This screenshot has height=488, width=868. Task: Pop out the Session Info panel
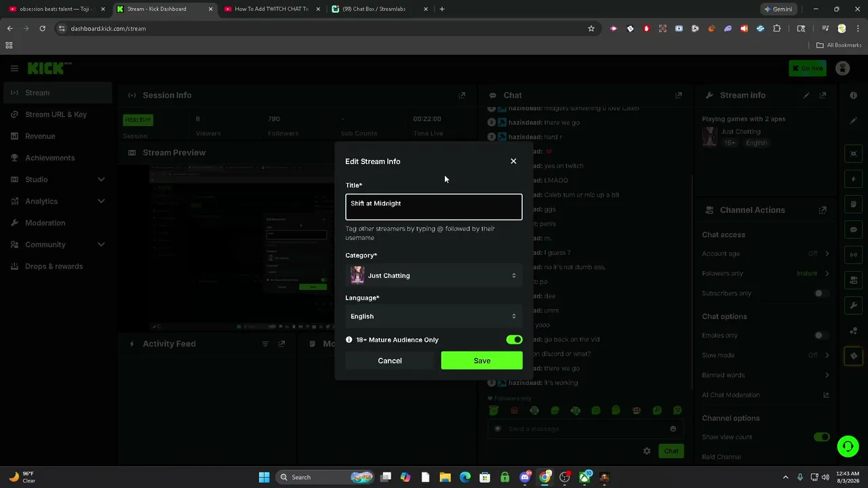(462, 96)
